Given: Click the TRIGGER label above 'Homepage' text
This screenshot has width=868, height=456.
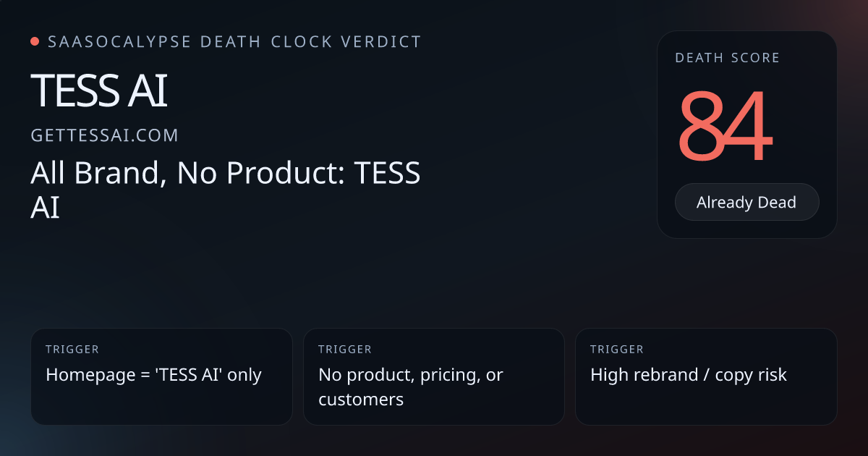Looking at the screenshot, I should (72, 350).
